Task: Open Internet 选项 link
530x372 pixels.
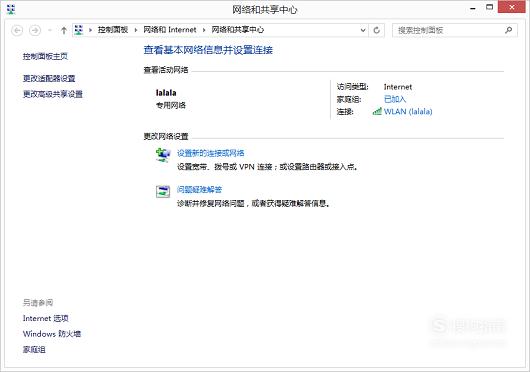Action: tap(46, 318)
